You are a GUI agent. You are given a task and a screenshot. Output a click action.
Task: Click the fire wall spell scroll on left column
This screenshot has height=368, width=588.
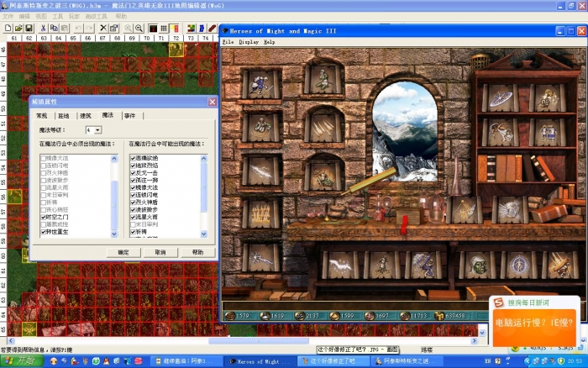261,214
